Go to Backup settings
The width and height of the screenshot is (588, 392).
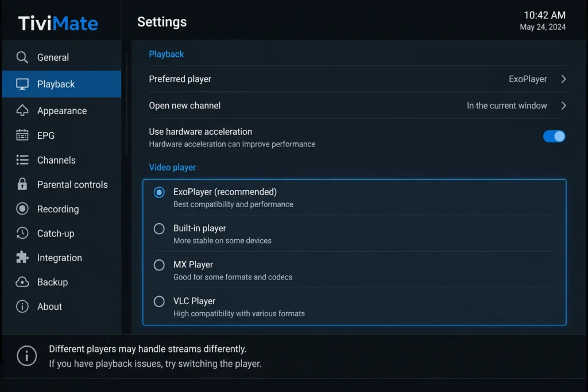click(61, 282)
